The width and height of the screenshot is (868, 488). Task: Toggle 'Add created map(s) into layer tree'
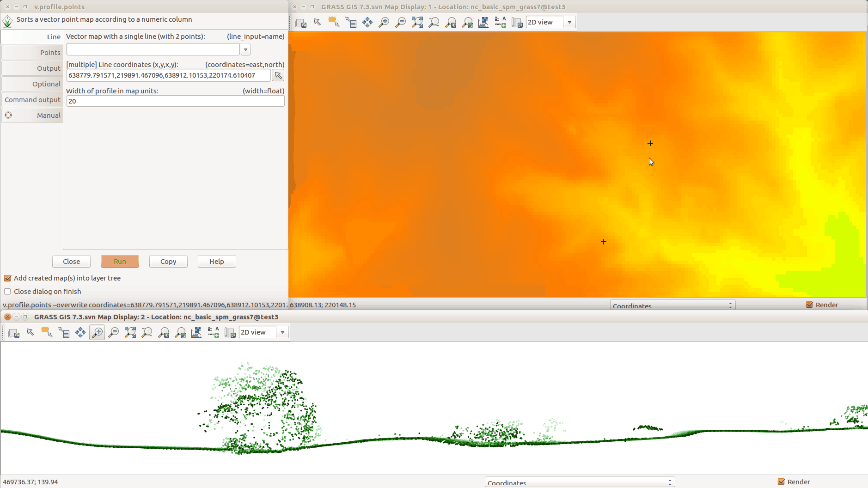coord(8,278)
